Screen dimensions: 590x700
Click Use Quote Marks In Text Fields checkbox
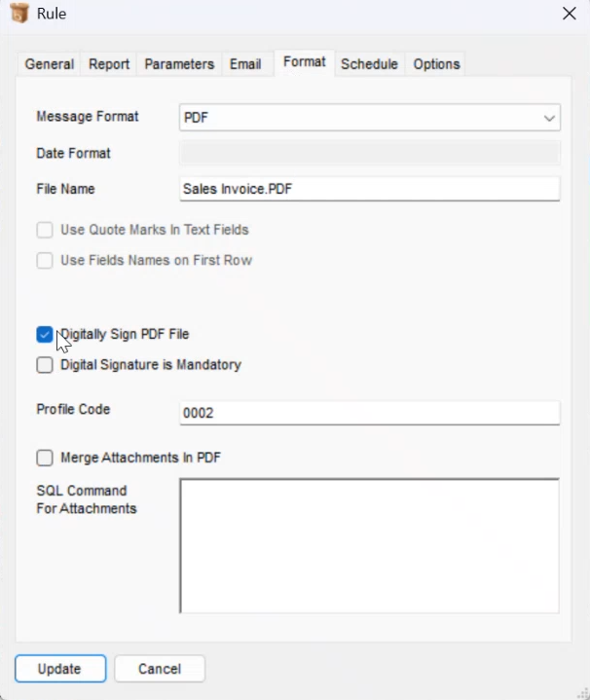point(45,231)
